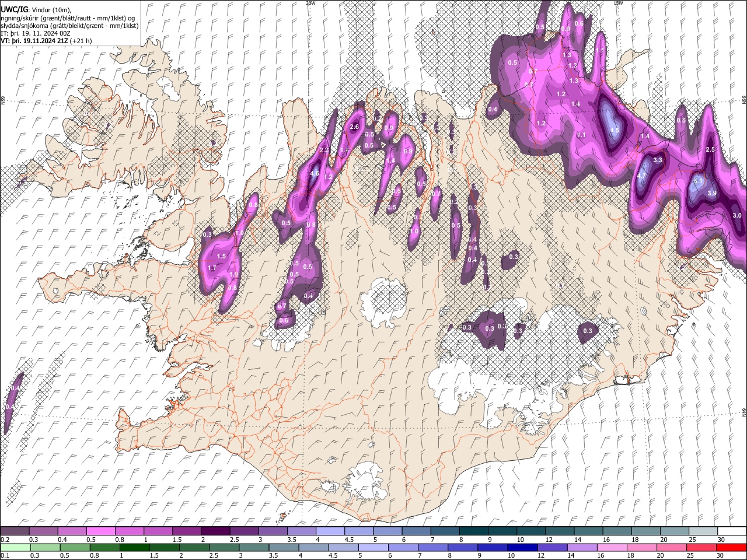Click the '0.2' label under the upper legend bar
Screen dimensions: 747x560
[5, 540]
